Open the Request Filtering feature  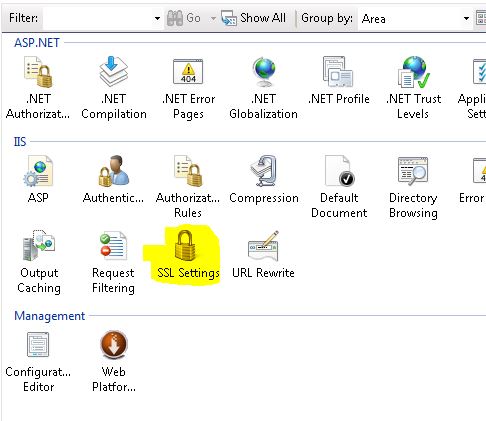(x=113, y=262)
